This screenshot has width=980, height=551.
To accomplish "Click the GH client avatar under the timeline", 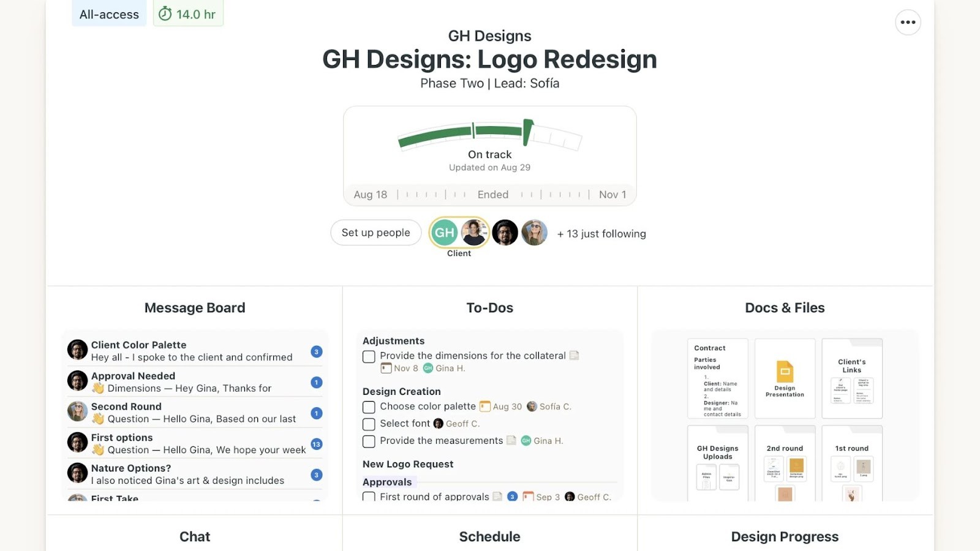I will coord(444,232).
